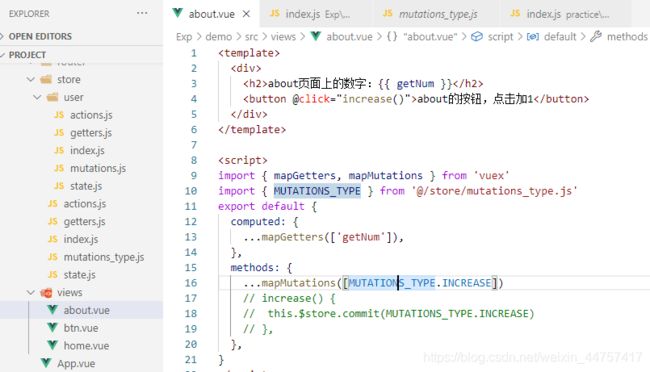Click the <script> tag on line 8
This screenshot has width=650, height=372.
[x=243, y=160]
